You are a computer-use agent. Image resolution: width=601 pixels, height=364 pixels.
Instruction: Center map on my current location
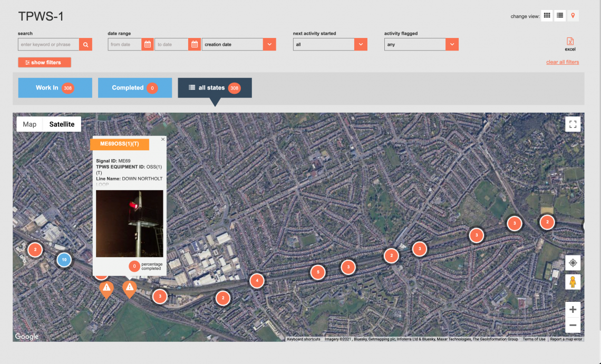(573, 262)
